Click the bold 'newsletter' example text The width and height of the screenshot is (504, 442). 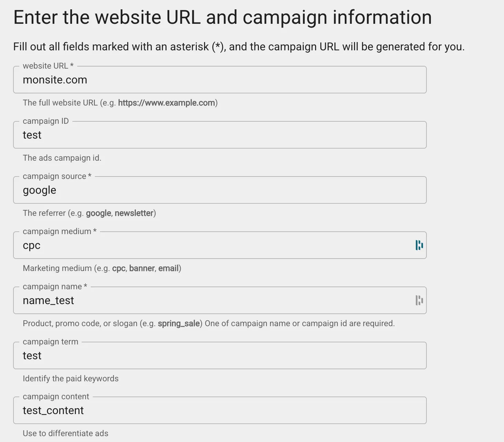click(134, 213)
